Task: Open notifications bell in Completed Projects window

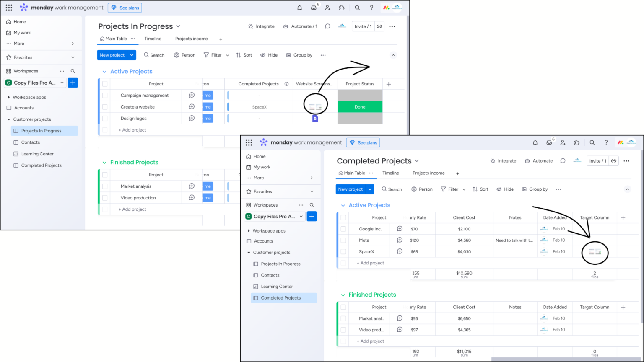Action: pos(535,142)
